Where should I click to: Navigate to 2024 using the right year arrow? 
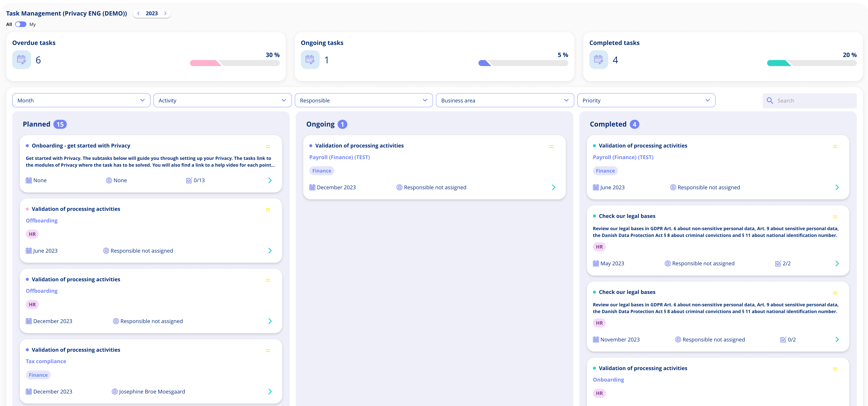[165, 13]
